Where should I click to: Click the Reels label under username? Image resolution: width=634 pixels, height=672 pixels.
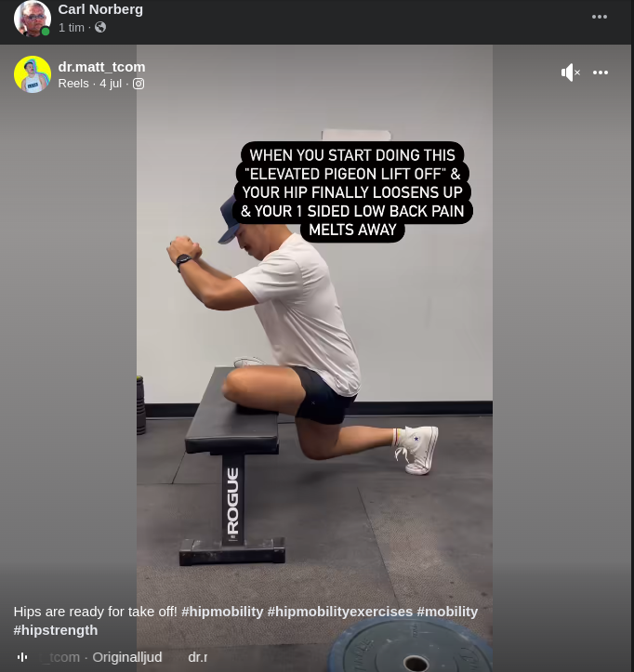73,84
